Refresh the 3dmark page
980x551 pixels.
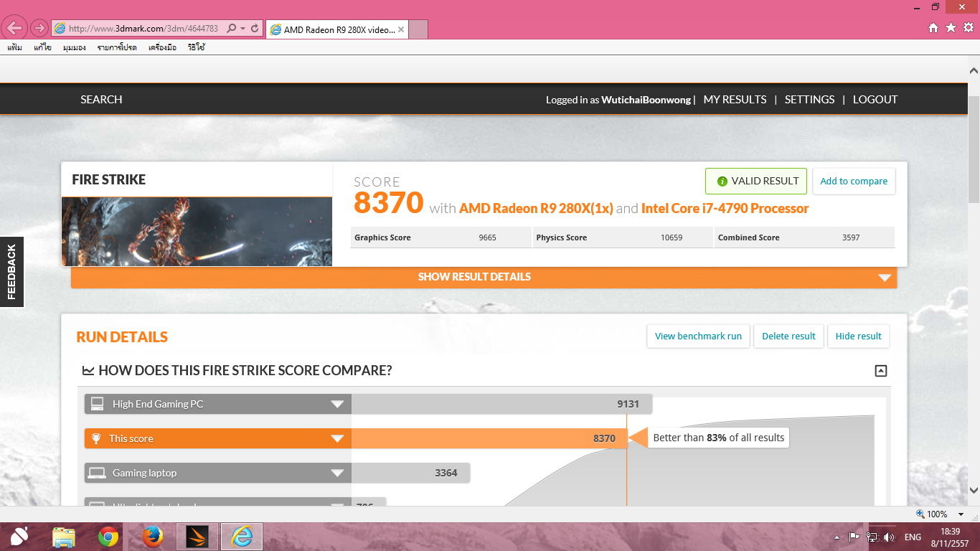(255, 29)
